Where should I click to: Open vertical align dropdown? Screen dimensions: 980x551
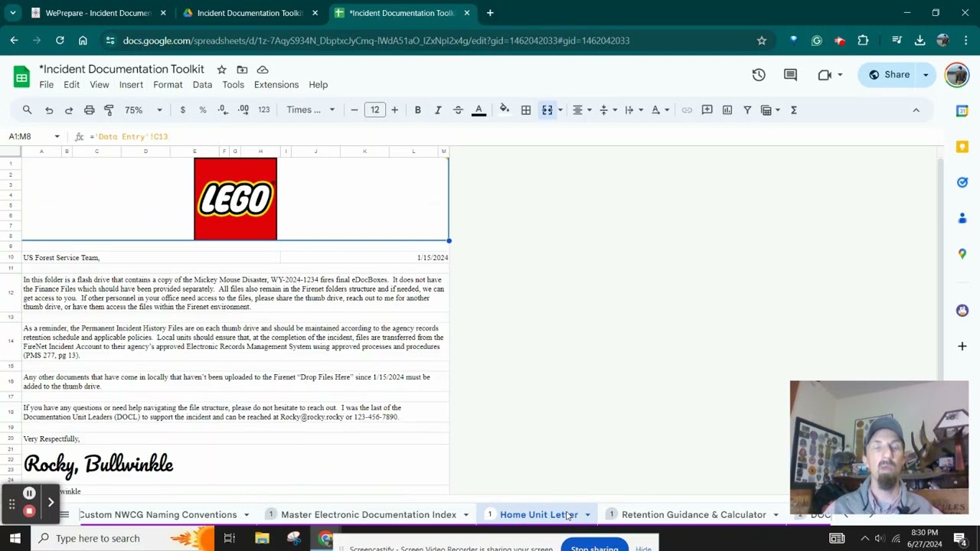click(x=607, y=110)
